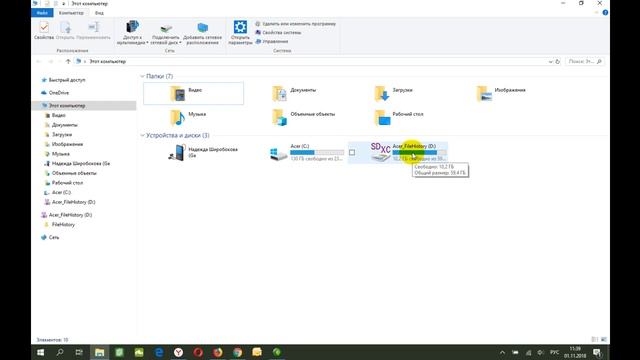Open Доступ к мультимедиа dropdown
The image size is (640, 360).
[x=132, y=33]
